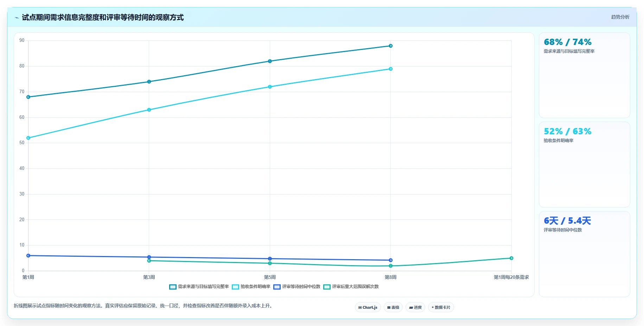
Task: Click the 数据卡片 tag
Action: coord(441,307)
